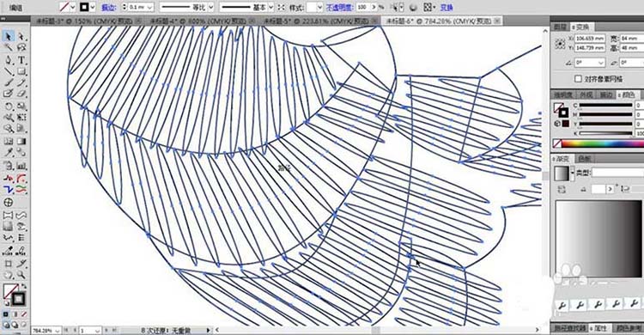Open the Appearance panel tab
This screenshot has width=644, height=335.
[586, 95]
